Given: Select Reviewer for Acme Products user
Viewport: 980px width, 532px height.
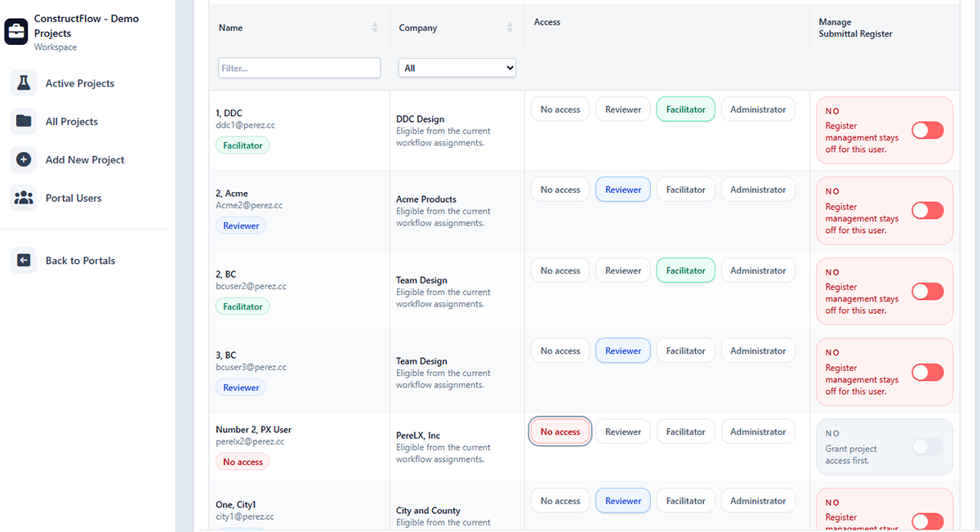Looking at the screenshot, I should click(623, 190).
